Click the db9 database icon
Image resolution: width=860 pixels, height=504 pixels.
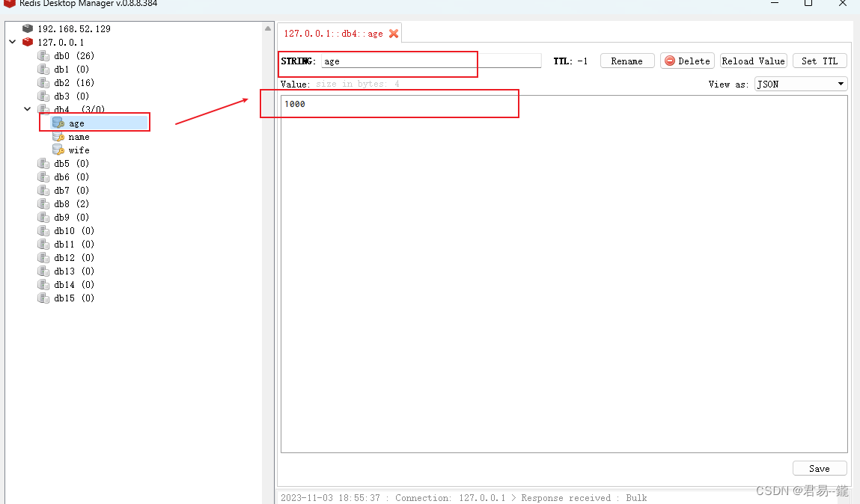pyautogui.click(x=43, y=217)
